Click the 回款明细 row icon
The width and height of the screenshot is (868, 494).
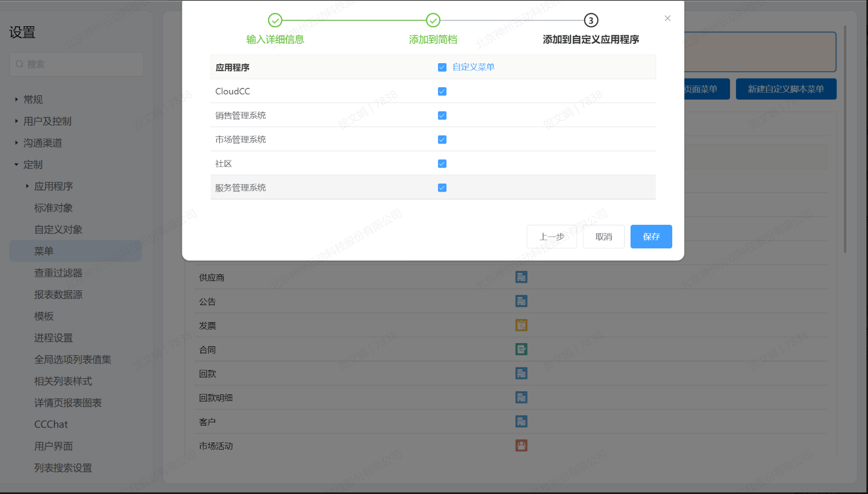[521, 398]
